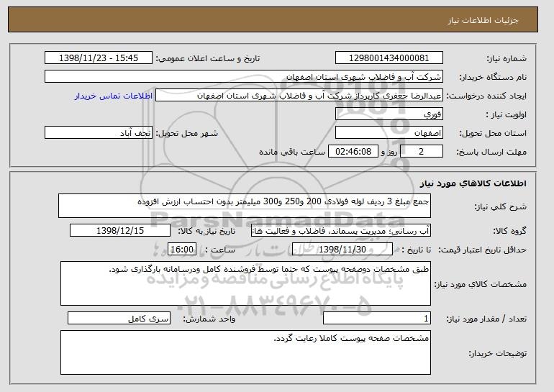Click the label استان محل تحویل
Screen dimensions: 554x392
pyautogui.click(x=493, y=134)
